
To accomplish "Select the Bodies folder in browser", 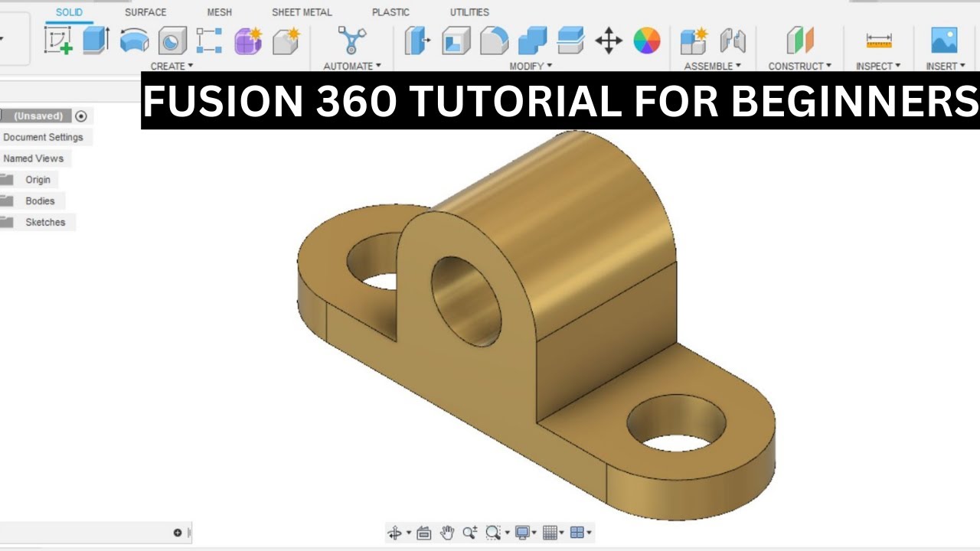I will 40,201.
